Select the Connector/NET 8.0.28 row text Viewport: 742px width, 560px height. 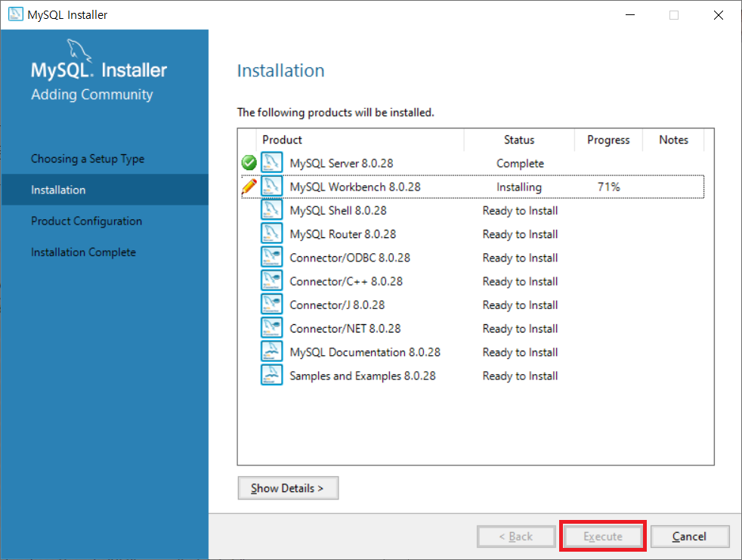(345, 329)
